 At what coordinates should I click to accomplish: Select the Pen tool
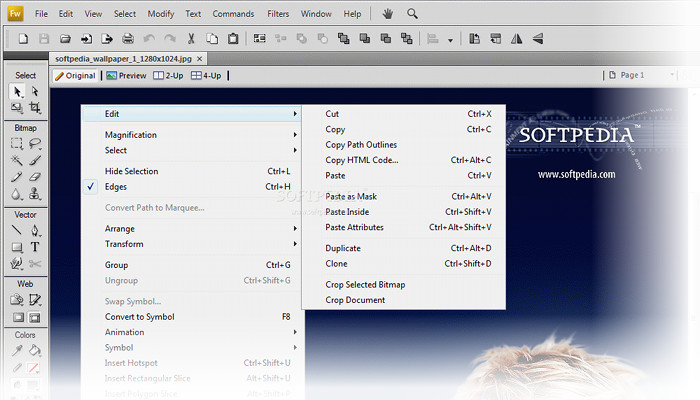pyautogui.click(x=35, y=230)
